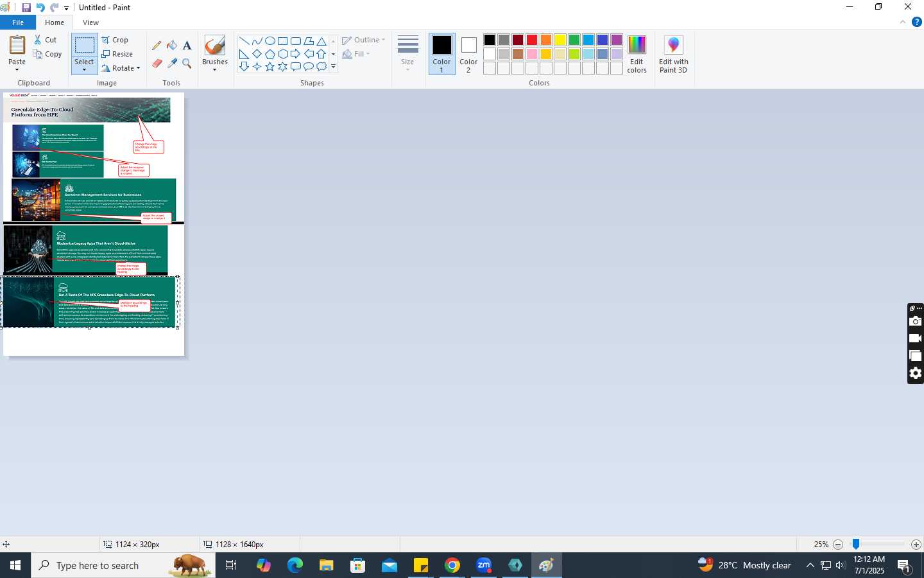Open the Windows Start menu
The height and width of the screenshot is (578, 924).
(x=15, y=565)
